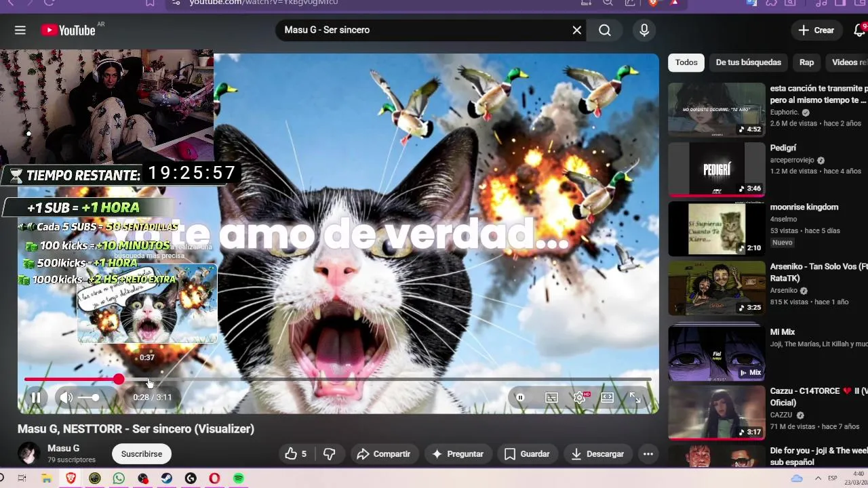The width and height of the screenshot is (868, 488).
Task: Open the Euphoric 4:52 video thumbnail
Action: click(x=717, y=110)
